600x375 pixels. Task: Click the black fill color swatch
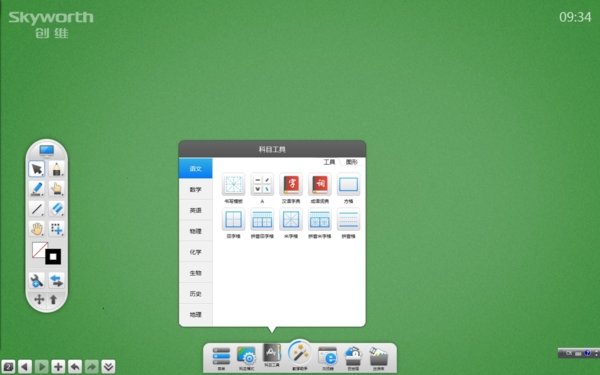pos(53,256)
